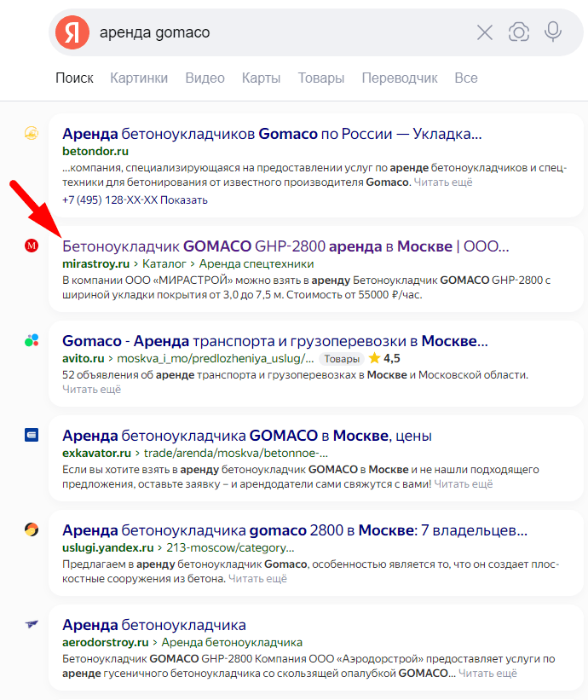588x700 pixels.
Task: Click the trade/arenda/moskva/betonnoe path link
Action: coord(235,453)
